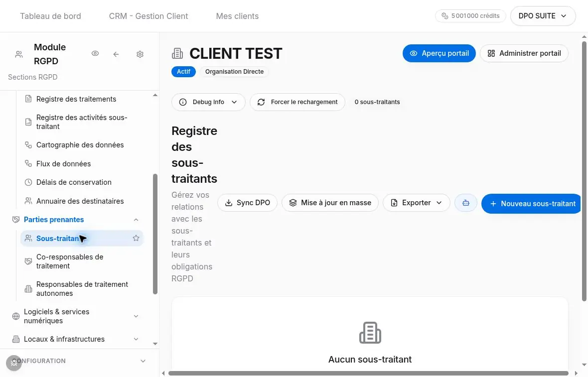
Task: Click the Organisation Directe badge
Action: (x=234, y=72)
